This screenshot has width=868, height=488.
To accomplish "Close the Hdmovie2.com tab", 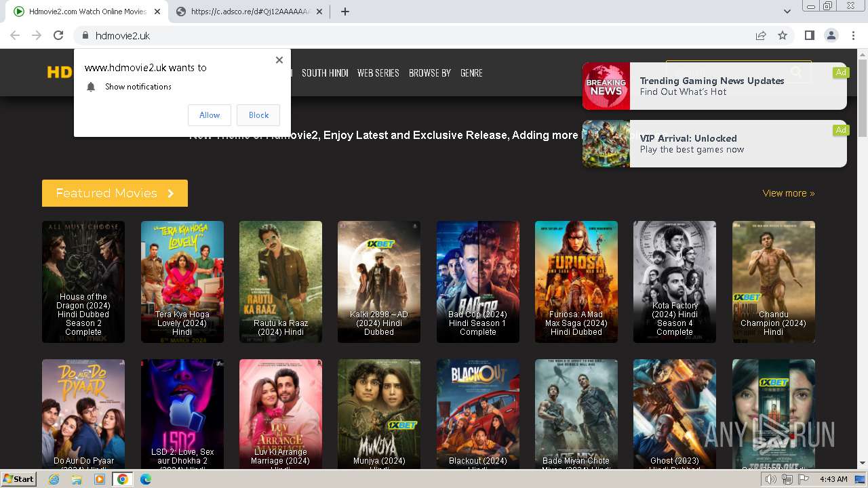I will pos(157,12).
